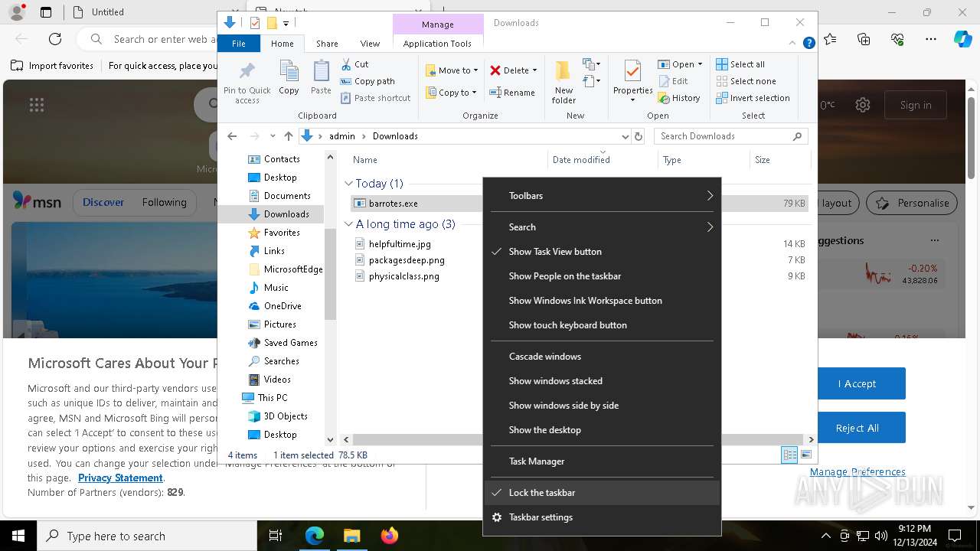The height and width of the screenshot is (551, 980).
Task: Click Task View taskbar button
Action: point(276,536)
